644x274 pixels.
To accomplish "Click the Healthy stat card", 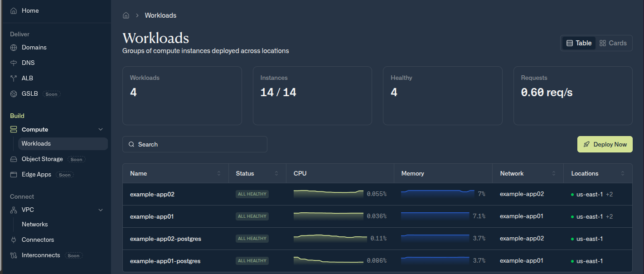I will coord(443,96).
